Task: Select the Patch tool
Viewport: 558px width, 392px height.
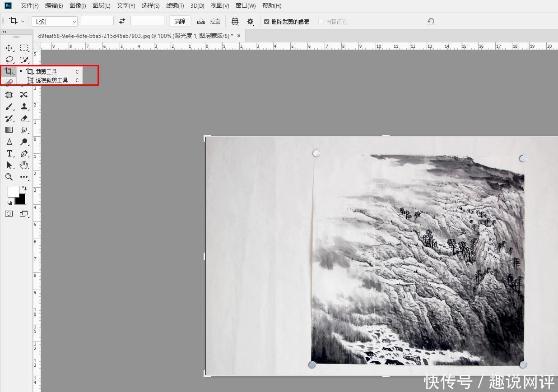Action: click(9, 95)
